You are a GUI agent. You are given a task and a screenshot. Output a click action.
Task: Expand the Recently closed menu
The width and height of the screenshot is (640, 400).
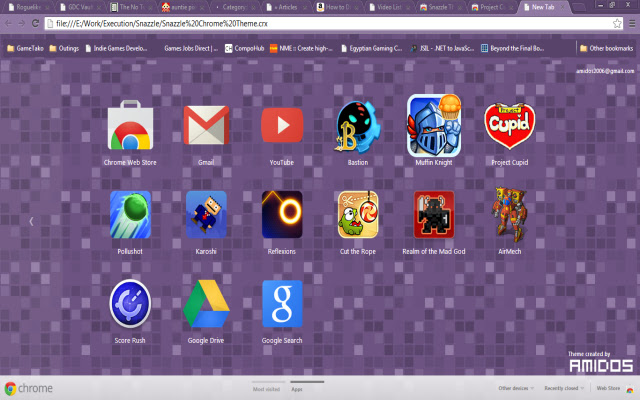pyautogui.click(x=564, y=388)
